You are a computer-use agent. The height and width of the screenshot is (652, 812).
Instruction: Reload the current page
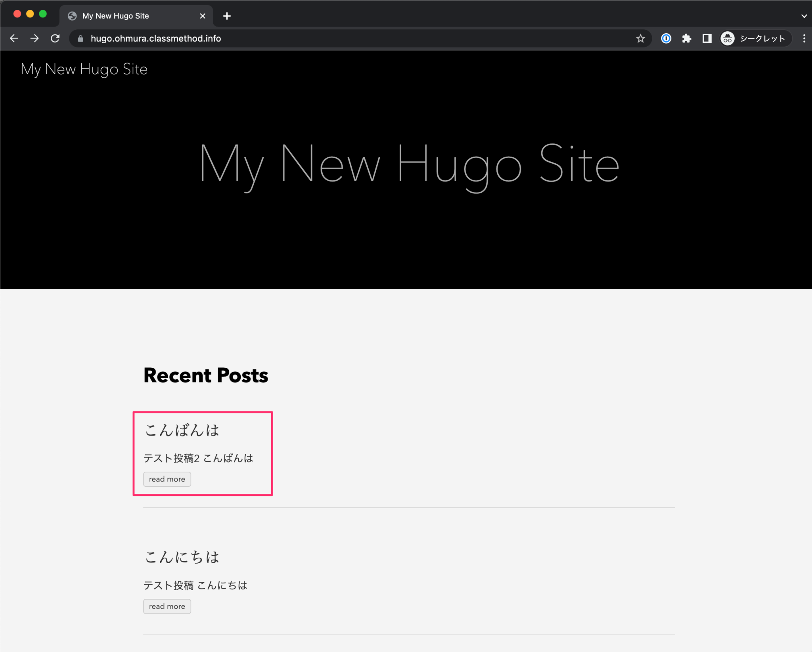[56, 38]
